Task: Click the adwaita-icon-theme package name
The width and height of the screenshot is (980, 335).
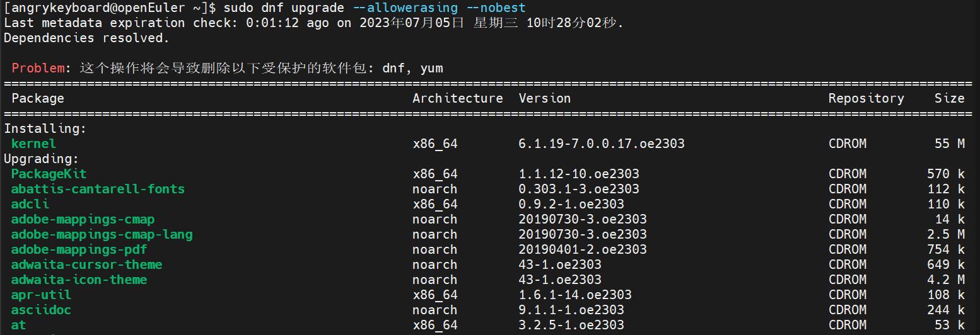Action: tap(79, 280)
